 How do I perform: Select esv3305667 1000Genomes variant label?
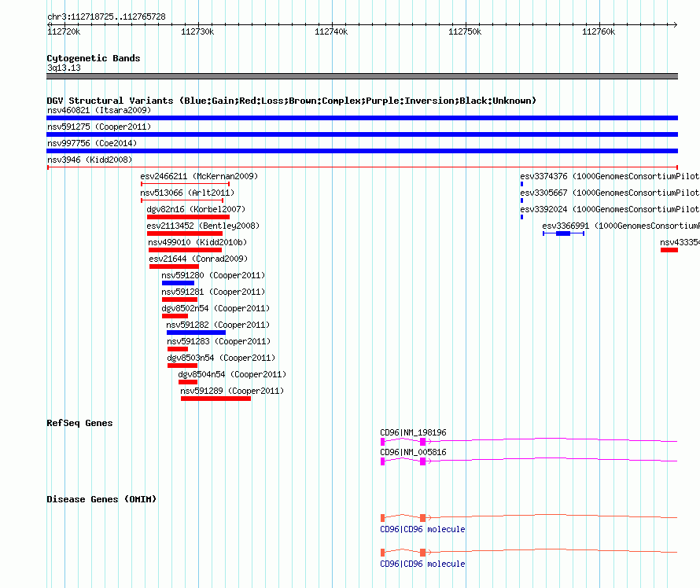coord(610,193)
